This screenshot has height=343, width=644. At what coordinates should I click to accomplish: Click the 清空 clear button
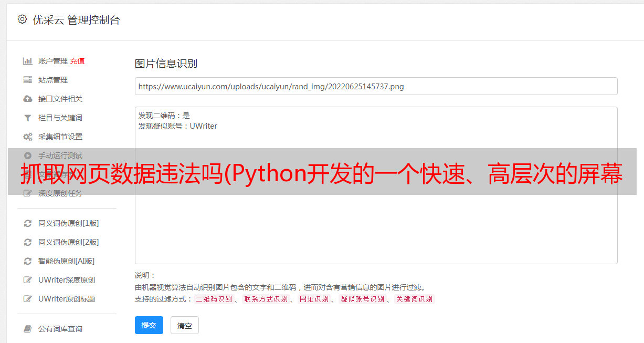[x=185, y=325]
